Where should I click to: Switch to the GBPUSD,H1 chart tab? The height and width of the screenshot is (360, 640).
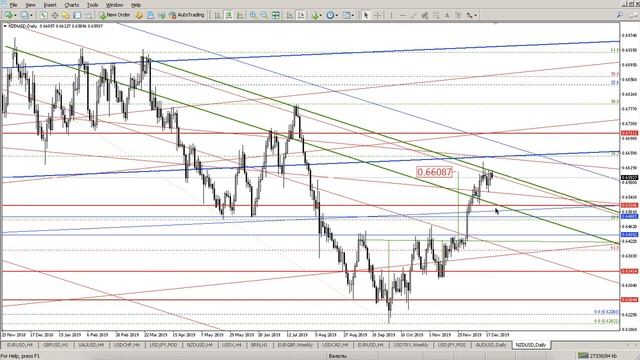click(x=56, y=345)
